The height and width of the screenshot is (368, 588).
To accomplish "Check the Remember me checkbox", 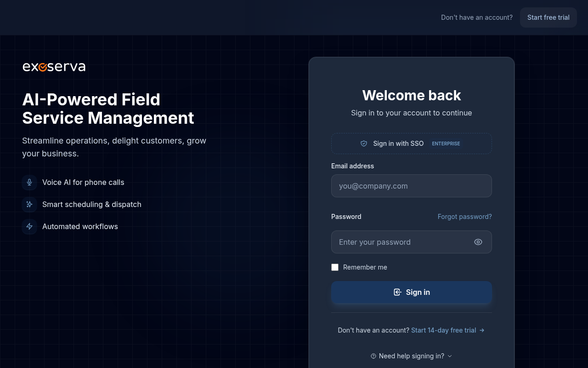I will (x=335, y=267).
